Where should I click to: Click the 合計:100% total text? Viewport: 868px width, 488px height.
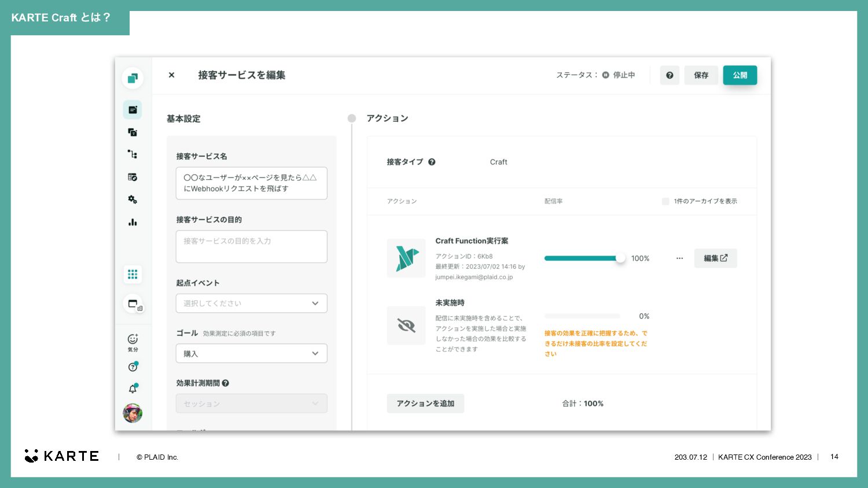point(583,404)
